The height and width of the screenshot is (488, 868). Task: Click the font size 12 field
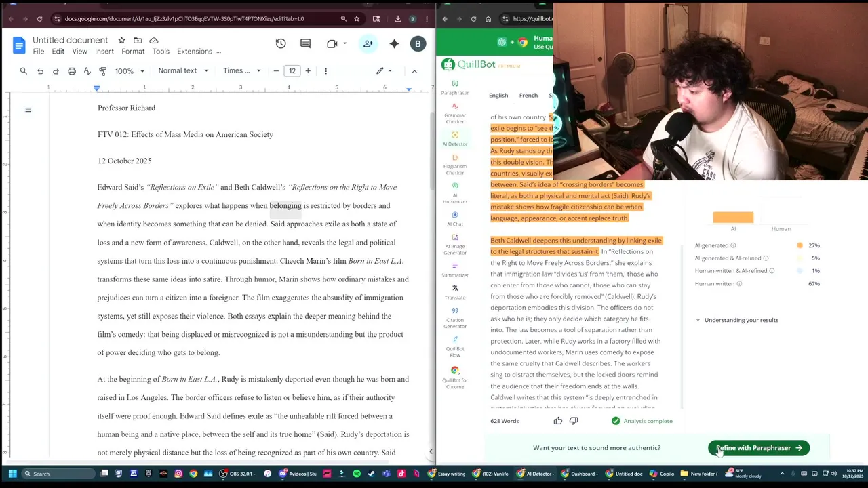(x=292, y=70)
